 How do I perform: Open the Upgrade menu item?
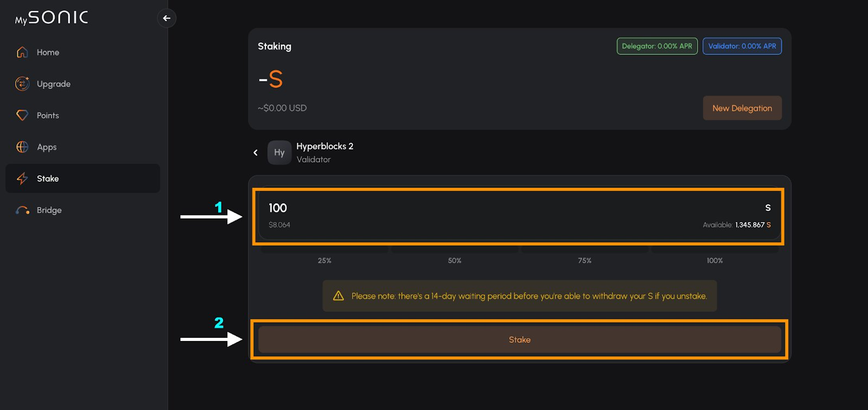point(53,84)
